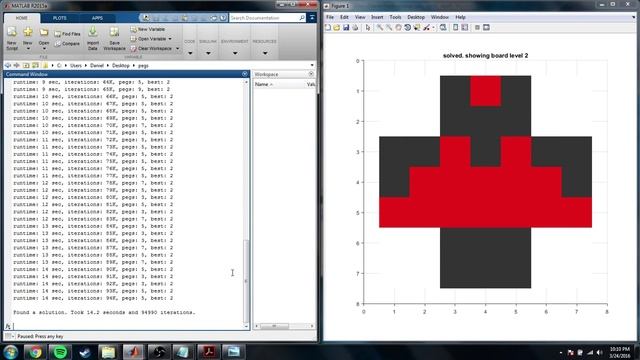The image size is (640, 360).
Task: Open the Command Window actions menu button
Action: tap(245, 74)
